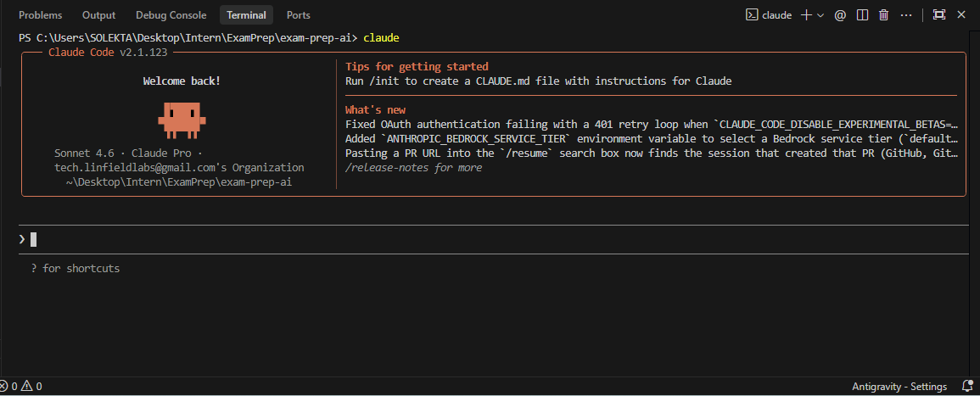Viewport: 980px width, 396px height.
Task: Maximize the panel size
Action: pos(938,15)
